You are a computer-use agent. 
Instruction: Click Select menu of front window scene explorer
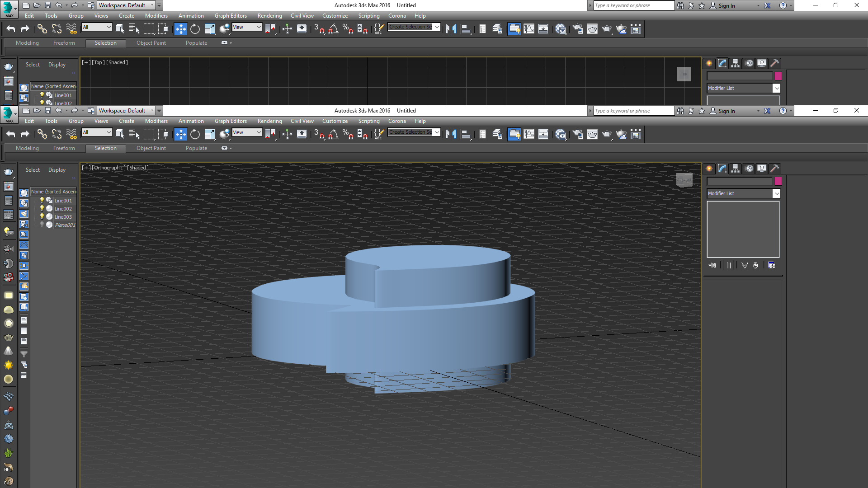click(x=33, y=170)
